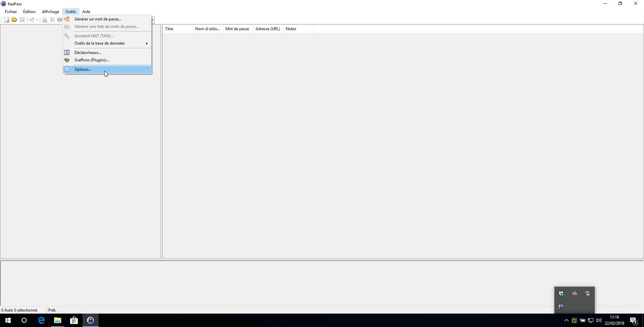Click the OneDrive cloud tray icon
Image resolution: width=644 pixels, height=327 pixels.
(x=575, y=293)
